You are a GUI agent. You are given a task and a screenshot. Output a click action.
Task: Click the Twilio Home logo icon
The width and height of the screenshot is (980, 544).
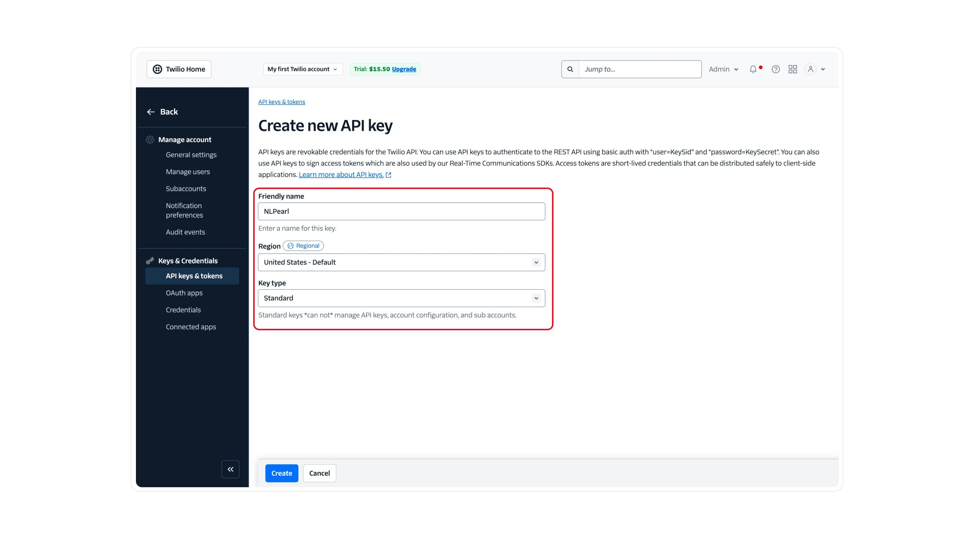click(x=158, y=69)
